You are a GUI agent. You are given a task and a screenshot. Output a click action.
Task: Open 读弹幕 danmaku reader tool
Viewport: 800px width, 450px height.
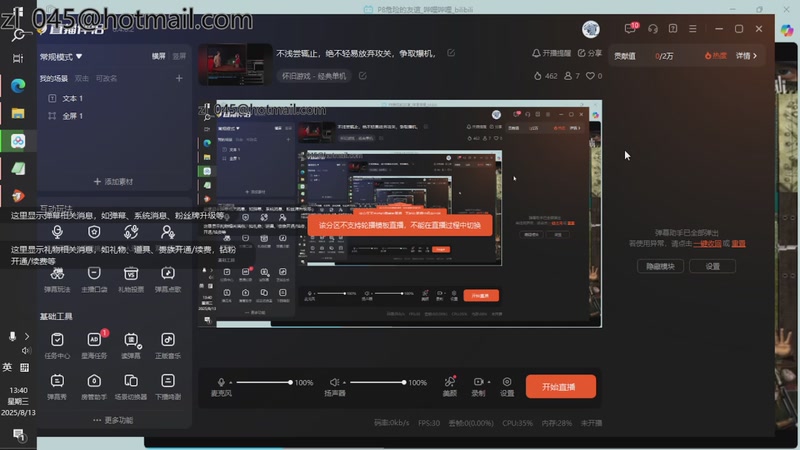click(131, 345)
